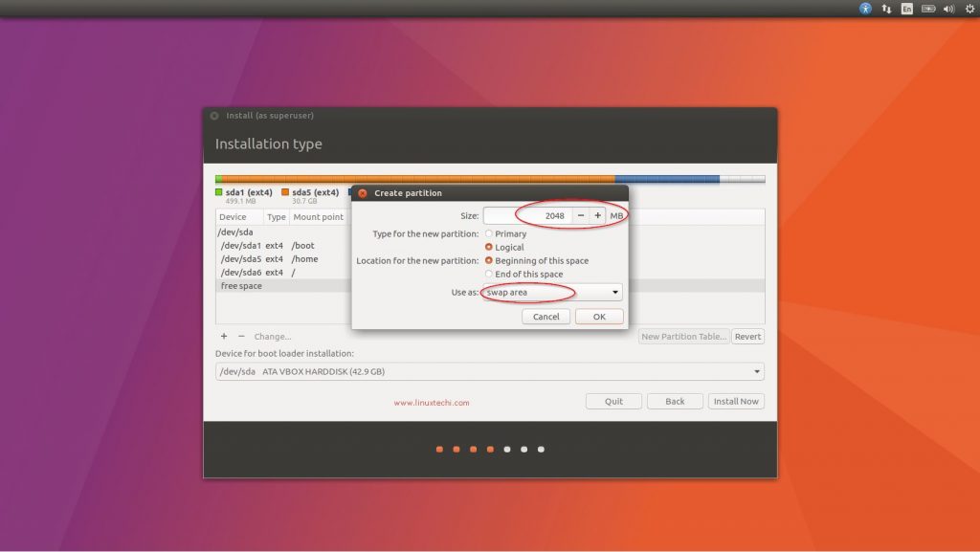Click the blue segment of partition bar
Viewport: 980px width, 552px height.
[667, 179]
